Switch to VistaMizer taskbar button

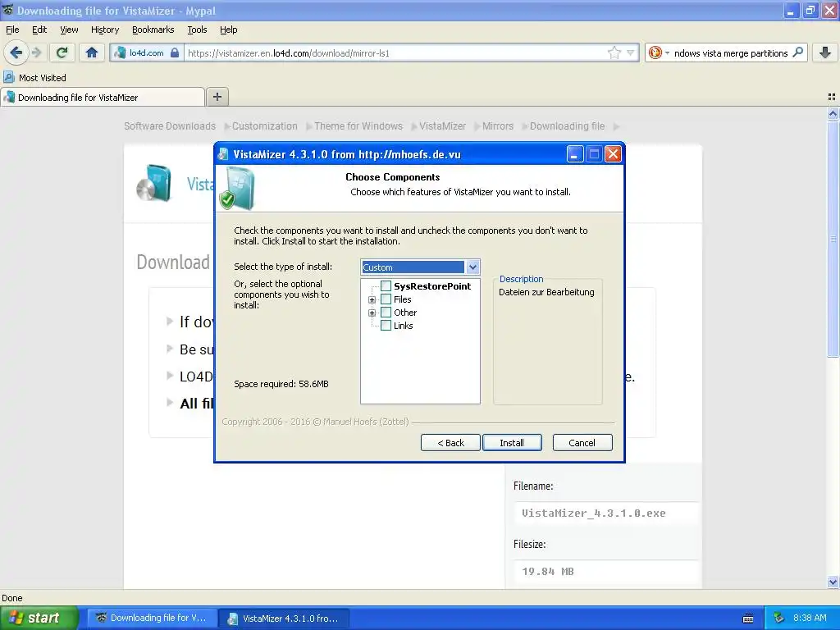pos(284,619)
